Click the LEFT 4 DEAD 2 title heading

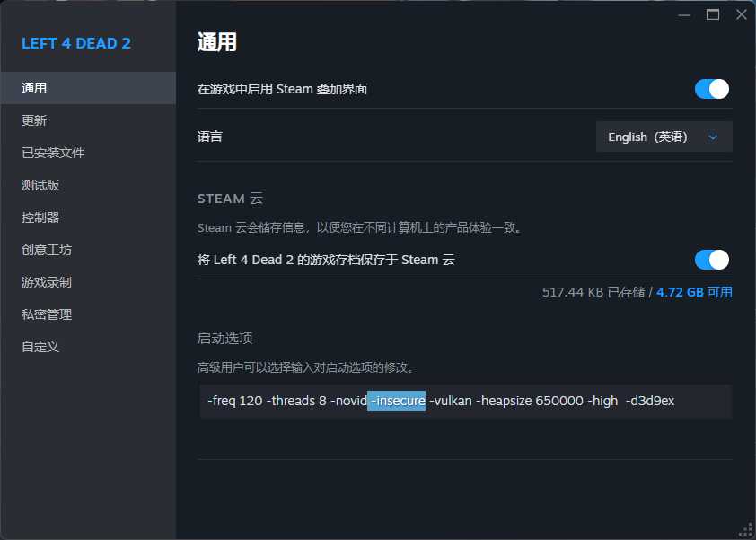[76, 43]
